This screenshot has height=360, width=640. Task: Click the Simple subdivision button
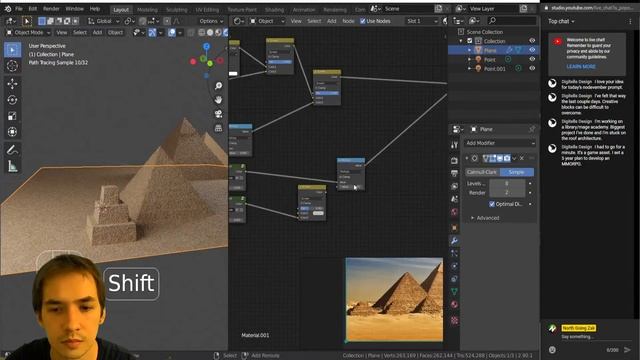tap(517, 172)
